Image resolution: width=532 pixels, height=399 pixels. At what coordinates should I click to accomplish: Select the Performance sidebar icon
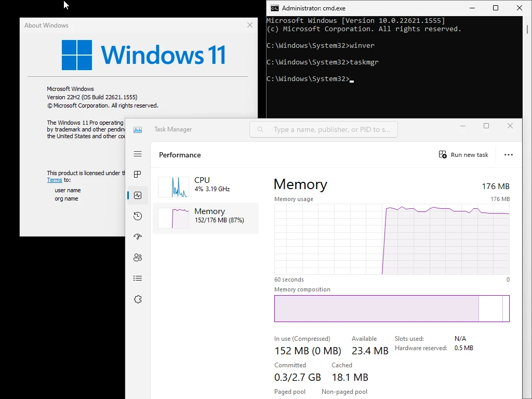[x=137, y=195]
